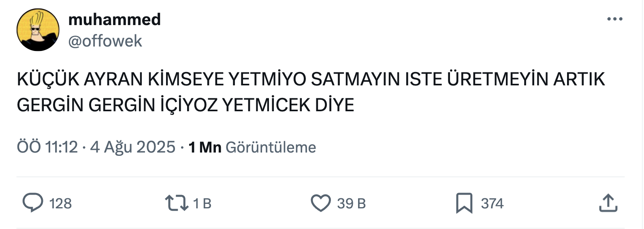Click the 1 B retweet count
The width and height of the screenshot is (644, 229).
pyautogui.click(x=203, y=204)
